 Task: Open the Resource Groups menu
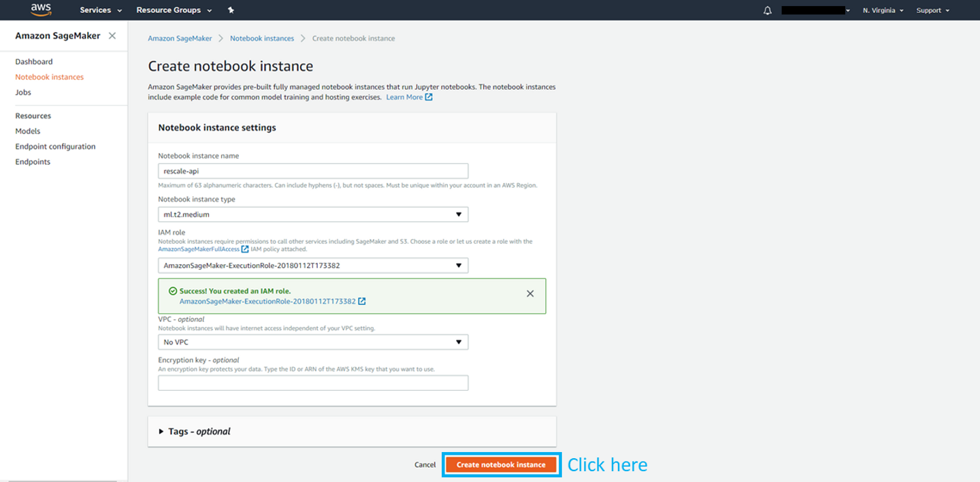(174, 10)
